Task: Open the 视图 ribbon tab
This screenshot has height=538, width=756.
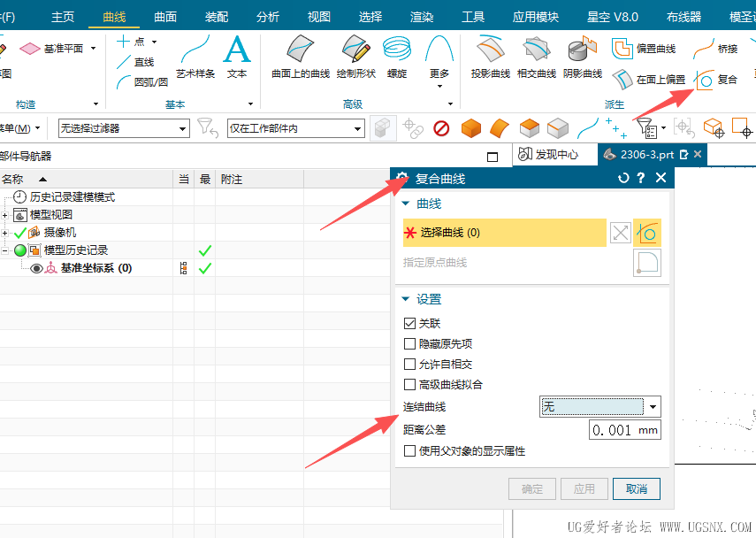Action: [318, 17]
